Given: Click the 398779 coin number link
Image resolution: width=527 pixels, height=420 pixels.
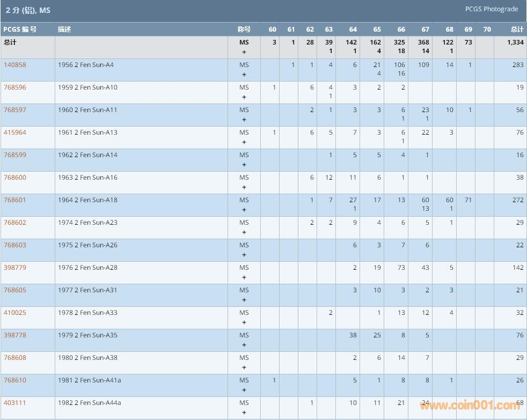Looking at the screenshot, I should tap(15, 268).
